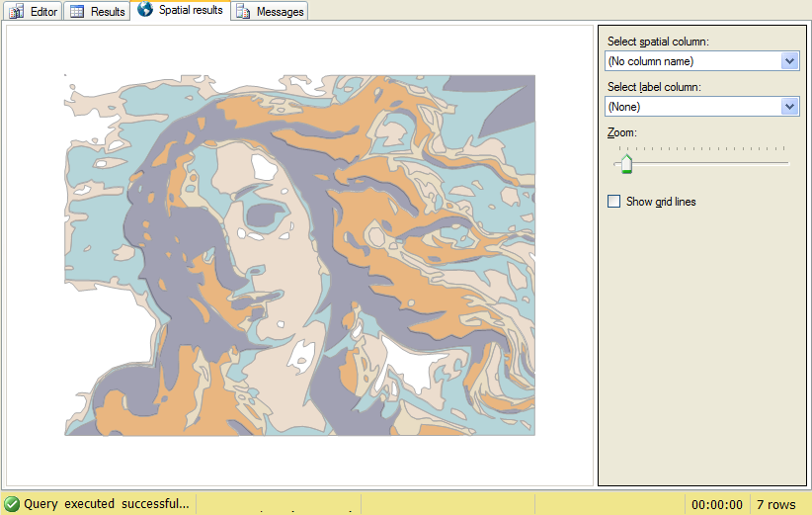
Task: Enable the Show grid lines checkbox
Action: pos(614,202)
